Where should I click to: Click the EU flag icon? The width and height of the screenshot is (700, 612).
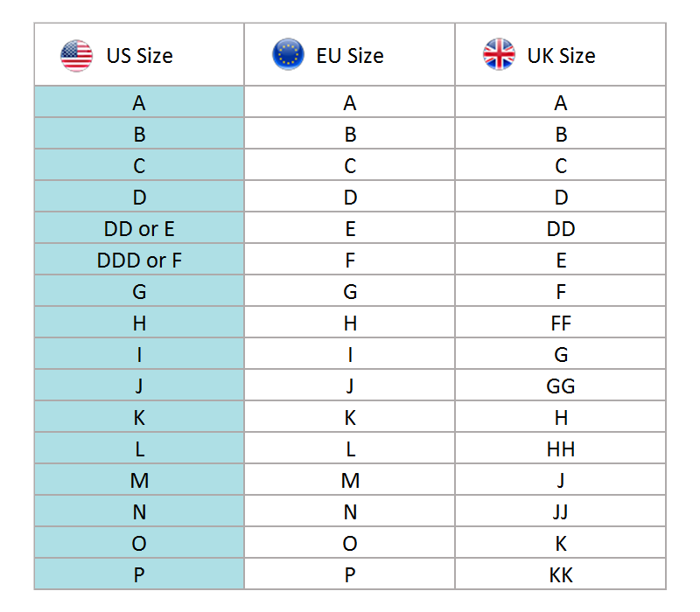click(288, 55)
